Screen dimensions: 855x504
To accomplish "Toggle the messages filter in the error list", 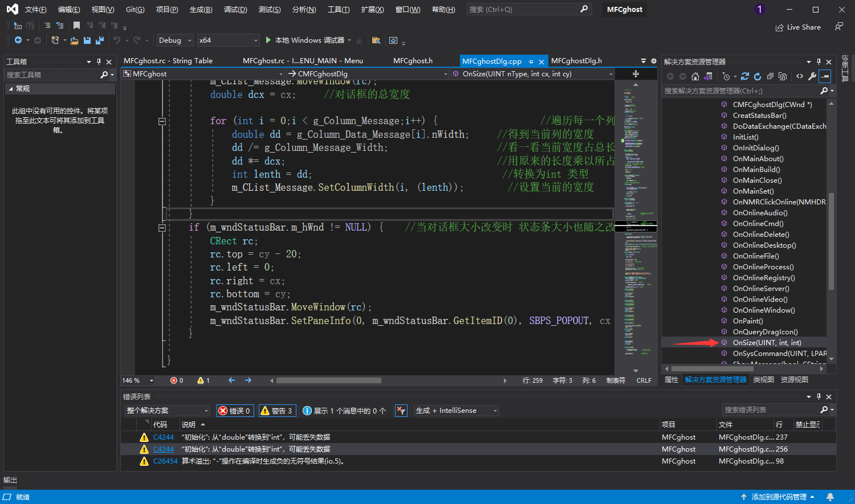I will click(344, 411).
